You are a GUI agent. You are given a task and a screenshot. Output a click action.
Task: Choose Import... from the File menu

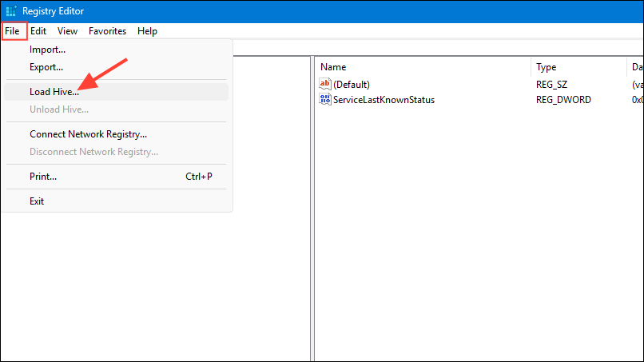coord(116,50)
